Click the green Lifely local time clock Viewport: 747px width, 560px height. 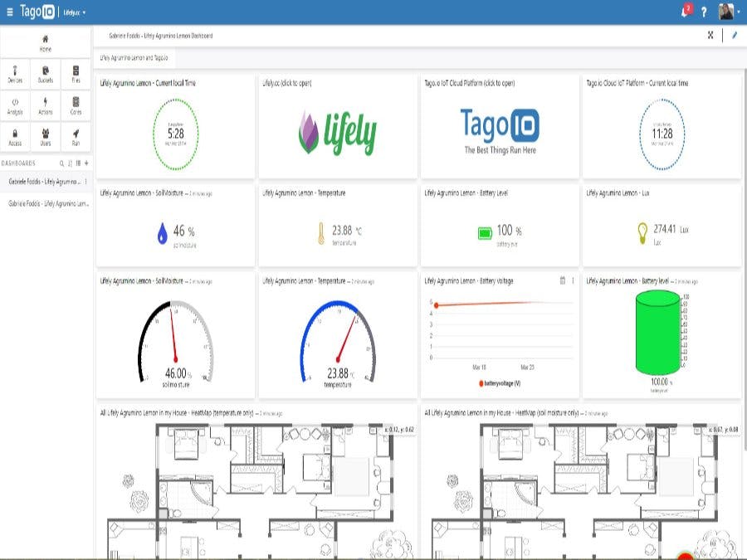pos(176,134)
